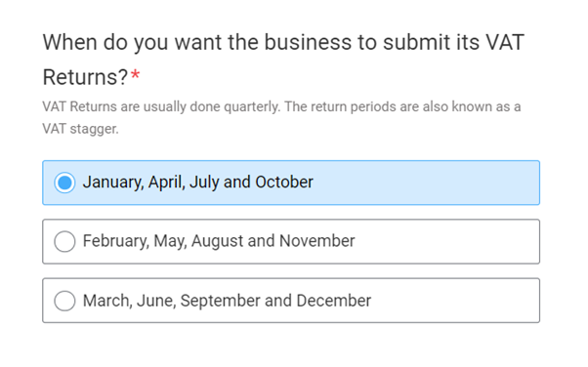Click the 'February, May, August and November' label text

(x=219, y=241)
